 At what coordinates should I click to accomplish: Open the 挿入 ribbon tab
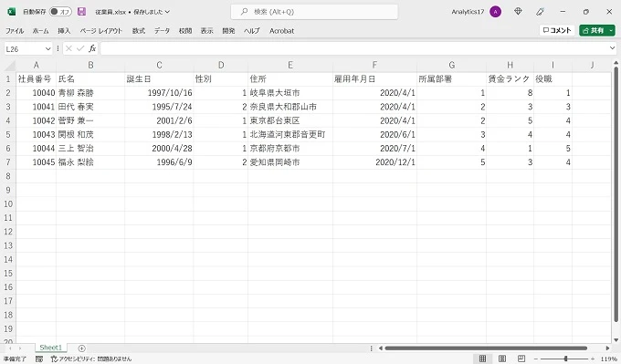coord(64,30)
